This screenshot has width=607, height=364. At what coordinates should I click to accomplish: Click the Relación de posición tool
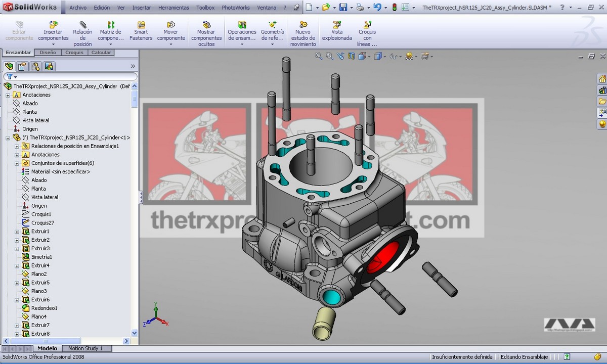coord(82,34)
